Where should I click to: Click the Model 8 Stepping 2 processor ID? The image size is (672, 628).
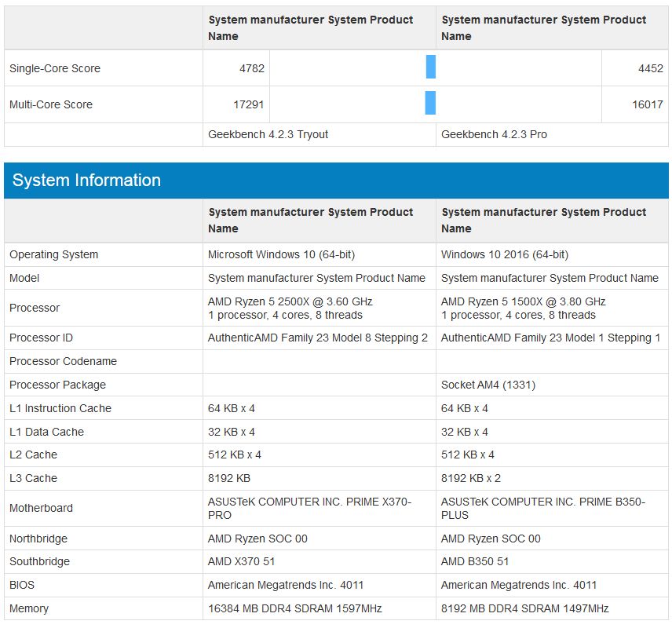coord(318,338)
